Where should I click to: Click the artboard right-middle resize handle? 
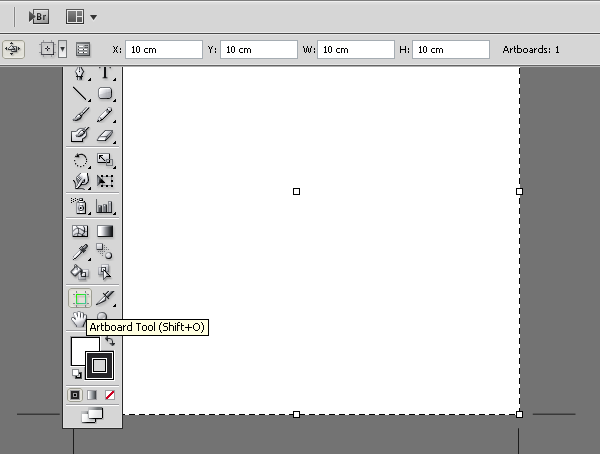(x=519, y=191)
